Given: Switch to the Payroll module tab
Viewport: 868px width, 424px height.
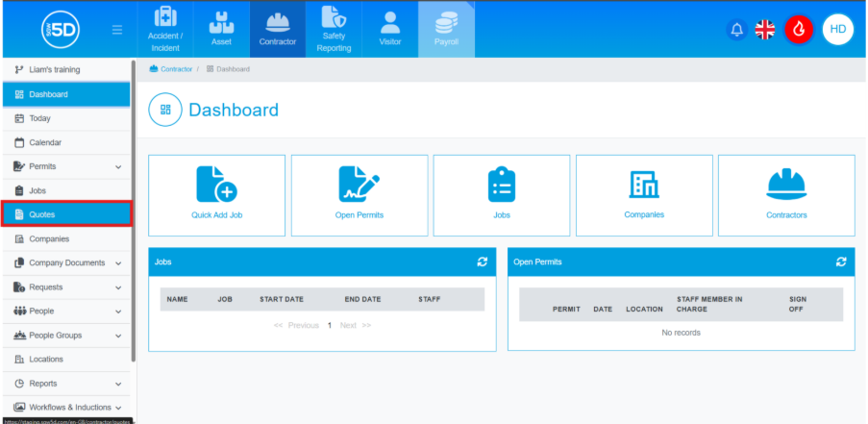Looking at the screenshot, I should 445,29.
